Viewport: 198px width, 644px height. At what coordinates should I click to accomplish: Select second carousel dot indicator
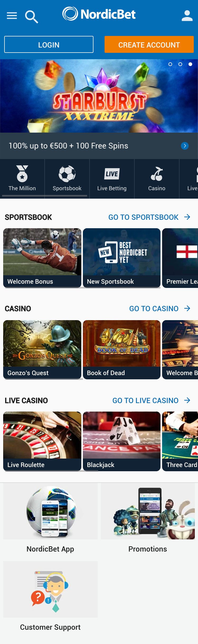click(x=180, y=64)
